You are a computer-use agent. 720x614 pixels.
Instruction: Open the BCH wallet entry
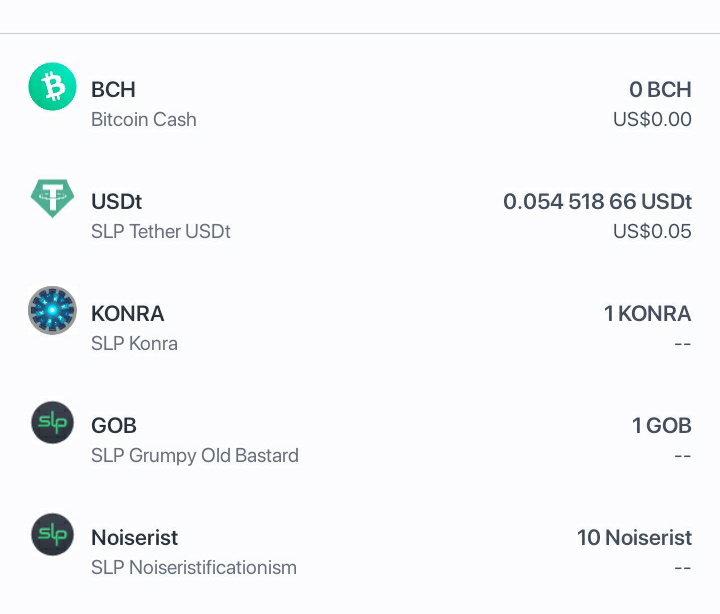tap(360, 104)
